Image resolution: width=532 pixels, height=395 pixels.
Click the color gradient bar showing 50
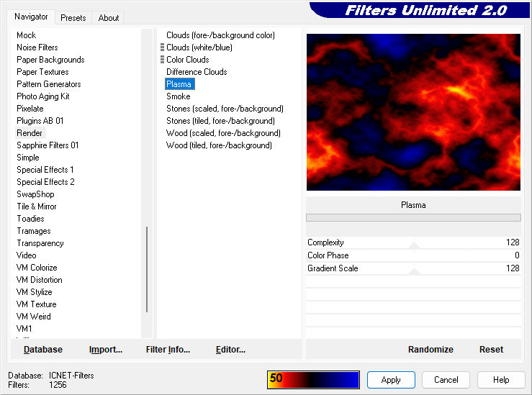pyautogui.click(x=313, y=379)
